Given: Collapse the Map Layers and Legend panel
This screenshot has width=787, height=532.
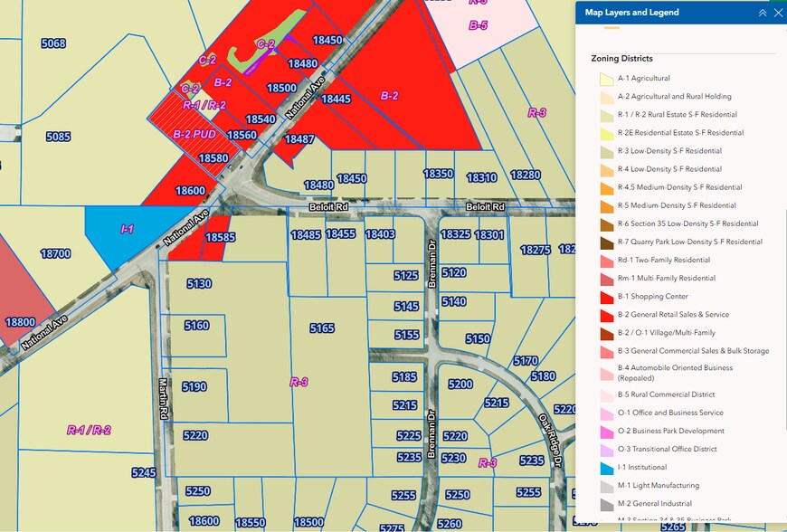Looking at the screenshot, I should tap(762, 13).
